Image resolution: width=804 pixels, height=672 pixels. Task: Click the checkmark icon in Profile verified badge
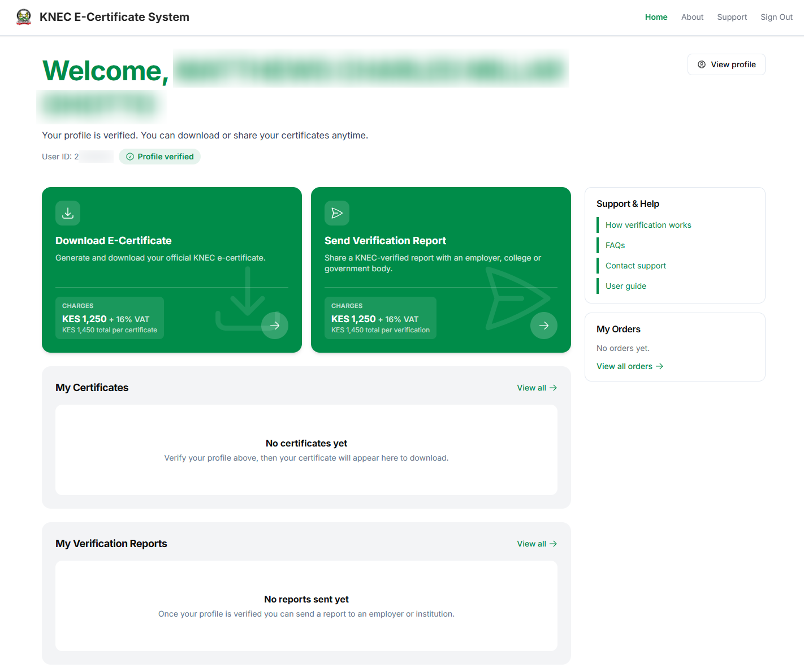tap(130, 157)
